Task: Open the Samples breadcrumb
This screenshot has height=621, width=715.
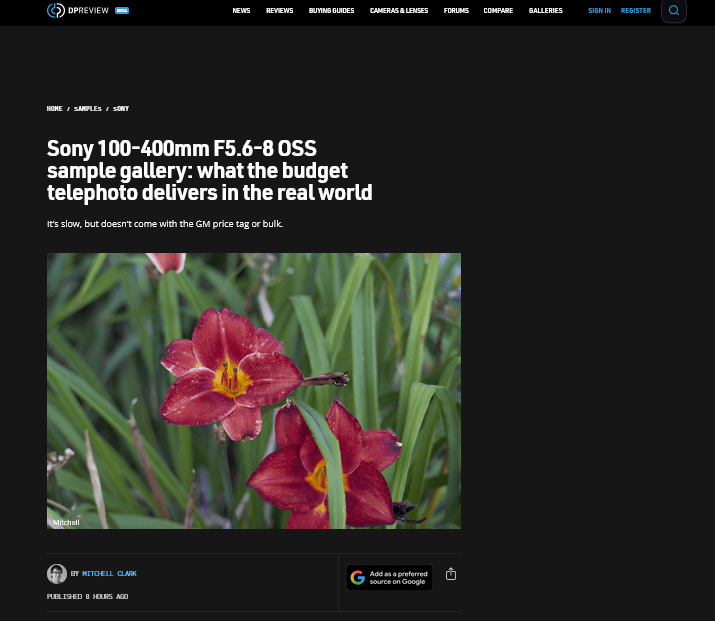Action: (88, 109)
